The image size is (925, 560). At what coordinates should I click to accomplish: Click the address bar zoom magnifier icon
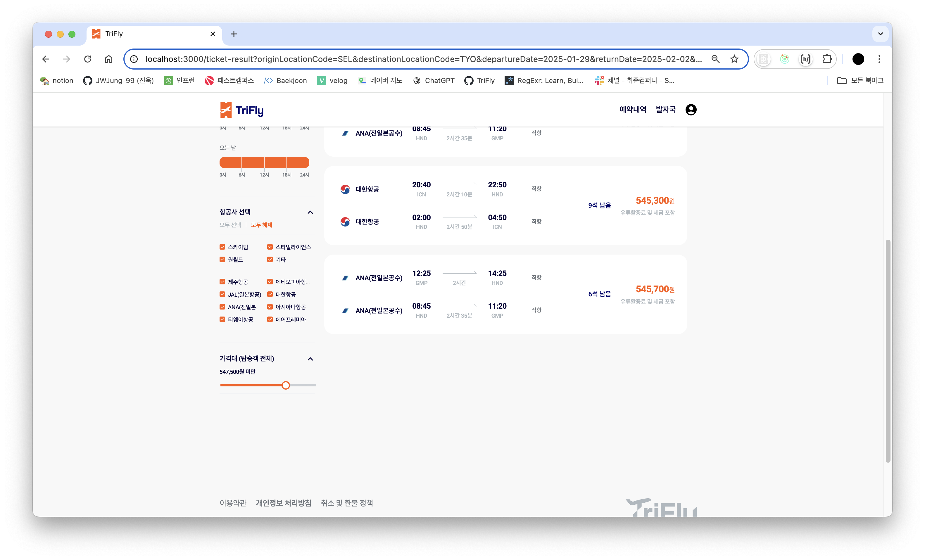pyautogui.click(x=715, y=59)
